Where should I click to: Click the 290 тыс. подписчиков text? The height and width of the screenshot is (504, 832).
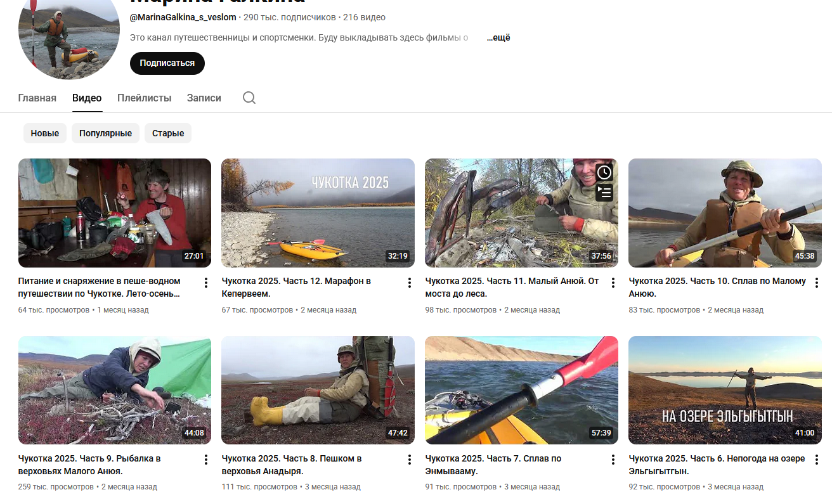point(290,18)
